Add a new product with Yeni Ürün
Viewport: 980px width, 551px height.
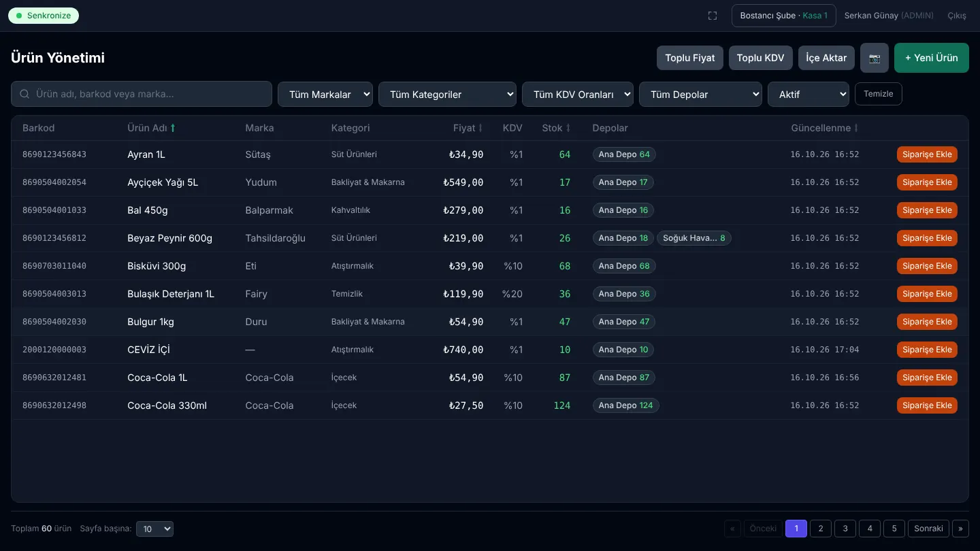tap(932, 58)
